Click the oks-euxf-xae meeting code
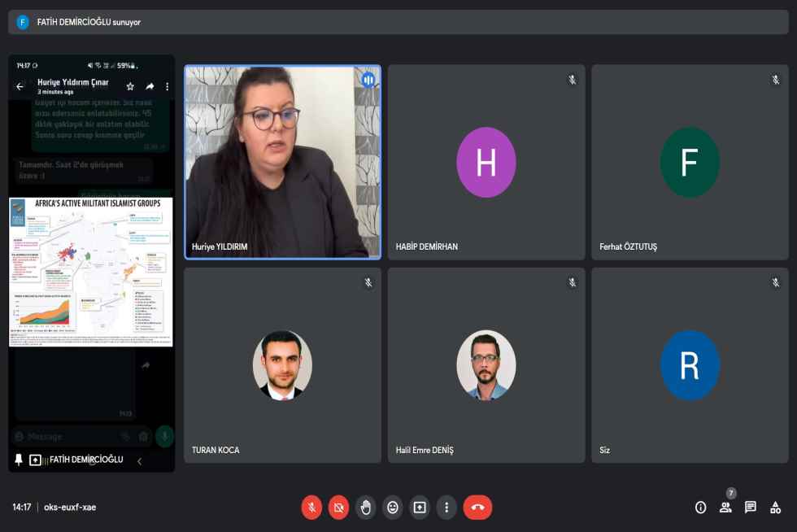This screenshot has height=532, width=797. click(x=70, y=508)
